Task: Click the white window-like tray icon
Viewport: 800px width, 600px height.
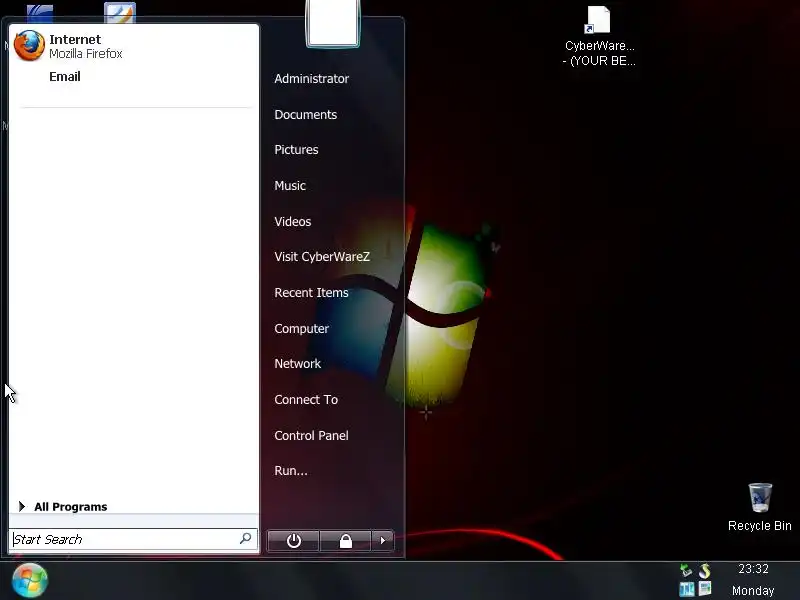Action: [705, 588]
